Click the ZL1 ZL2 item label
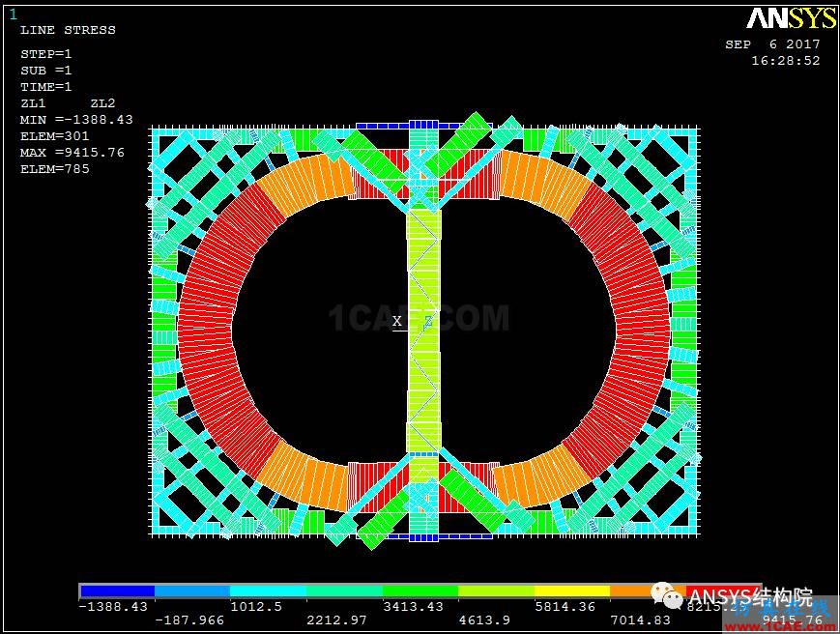Viewport: 840px width, 634px height. coord(68,103)
